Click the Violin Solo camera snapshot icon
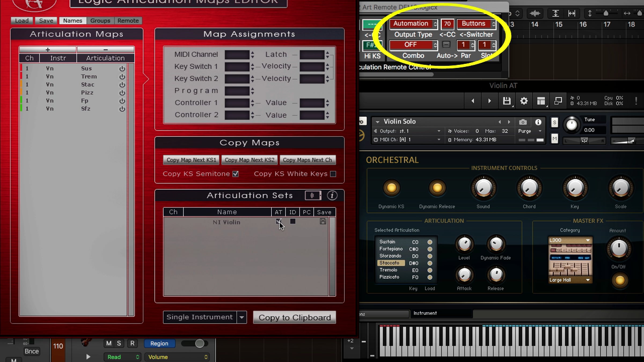 pos(523,122)
